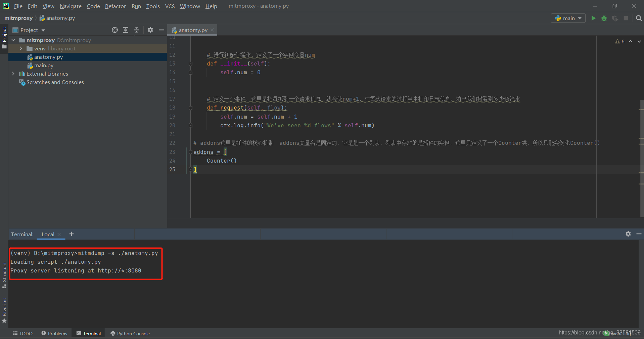The image size is (644, 339).
Task: Click anatomy.py breadcrumb in navigation bar
Action: pyautogui.click(x=57, y=18)
